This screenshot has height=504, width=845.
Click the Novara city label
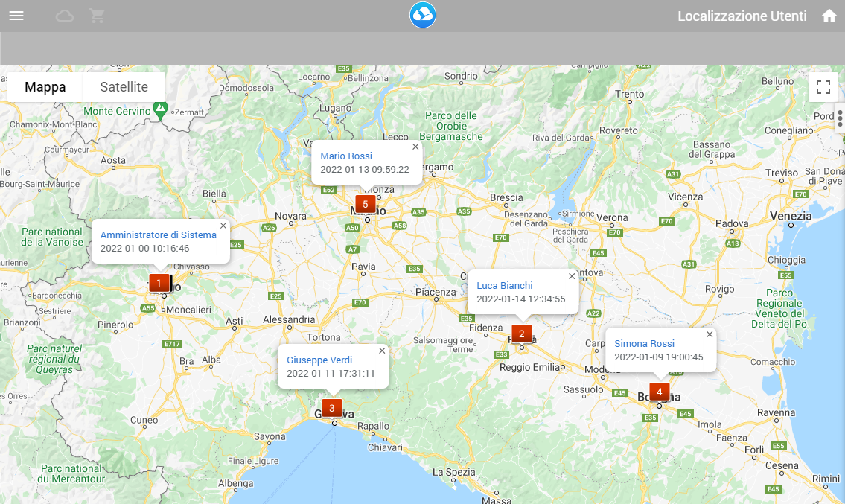pos(290,216)
